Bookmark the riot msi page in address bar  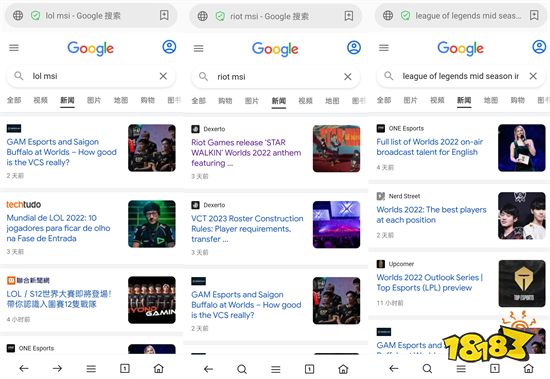(x=349, y=16)
